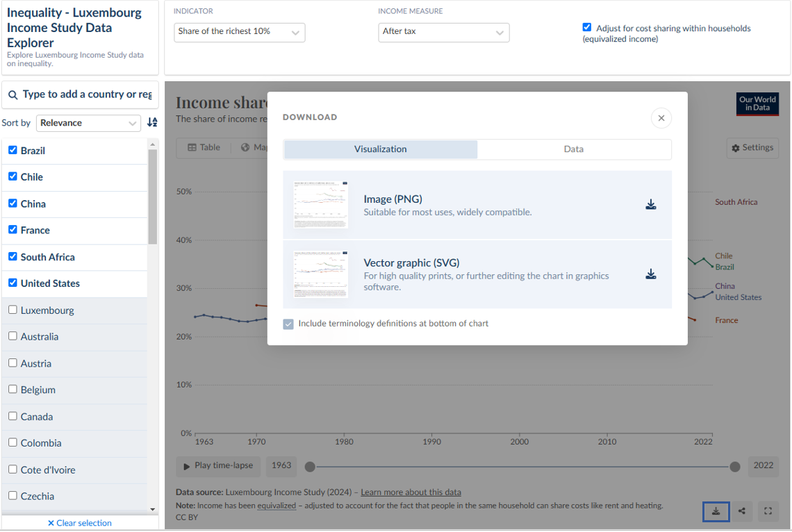Enter full-screen mode using the expand icon

coord(768,511)
